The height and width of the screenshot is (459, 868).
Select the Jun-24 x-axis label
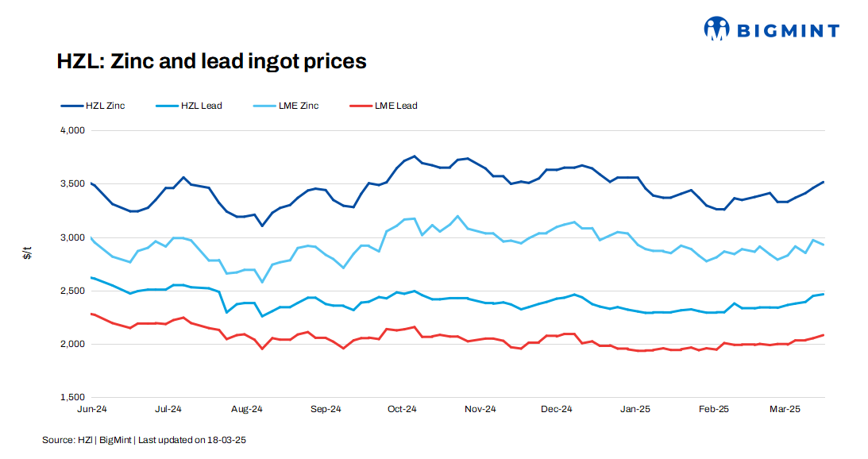click(x=91, y=410)
